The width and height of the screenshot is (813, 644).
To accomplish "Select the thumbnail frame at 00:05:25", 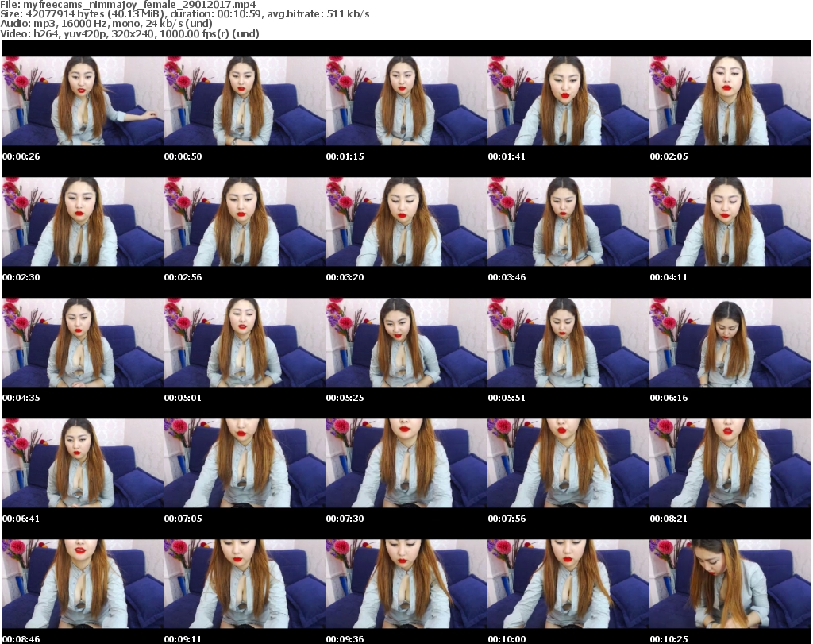I will [x=406, y=343].
